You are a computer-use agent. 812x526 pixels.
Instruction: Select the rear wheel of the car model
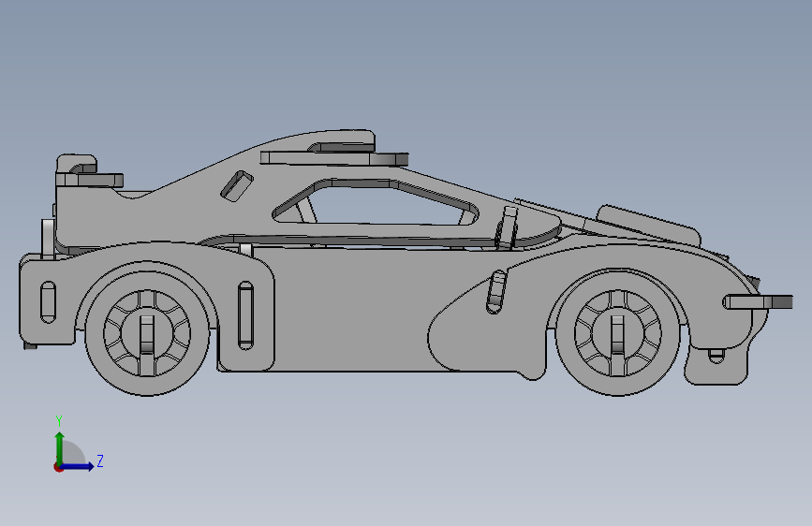click(x=147, y=332)
